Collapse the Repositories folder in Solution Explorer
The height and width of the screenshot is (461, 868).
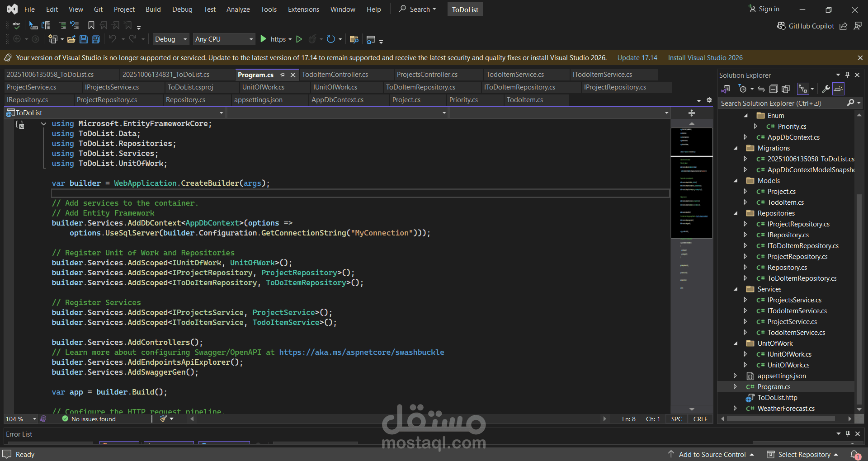[x=736, y=213]
